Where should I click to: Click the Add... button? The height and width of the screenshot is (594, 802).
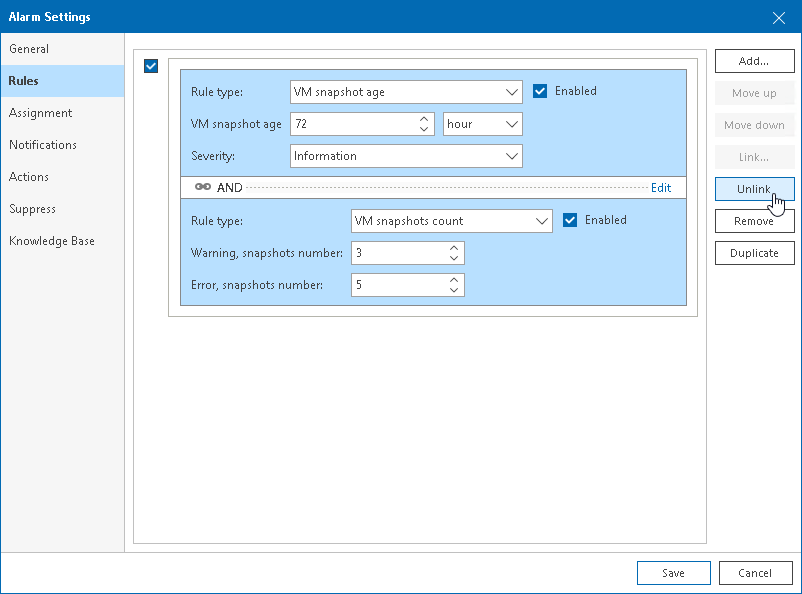click(x=754, y=61)
